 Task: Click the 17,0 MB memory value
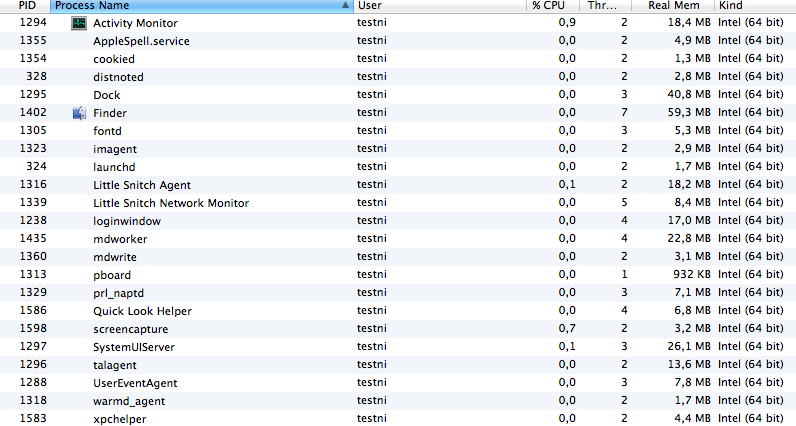tap(689, 220)
